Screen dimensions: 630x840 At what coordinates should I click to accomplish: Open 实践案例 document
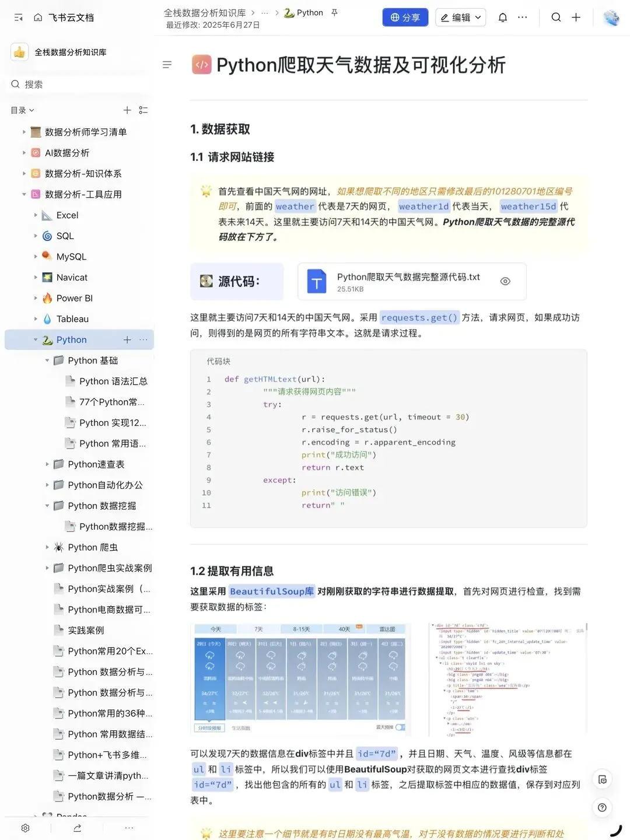[x=86, y=630]
